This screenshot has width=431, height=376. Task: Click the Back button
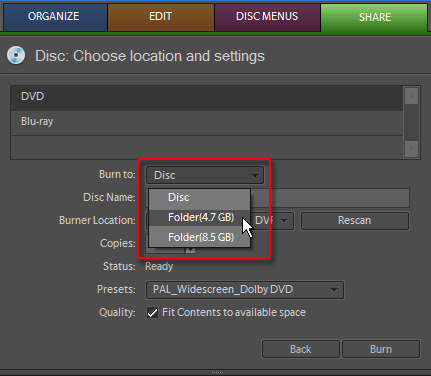(x=301, y=349)
